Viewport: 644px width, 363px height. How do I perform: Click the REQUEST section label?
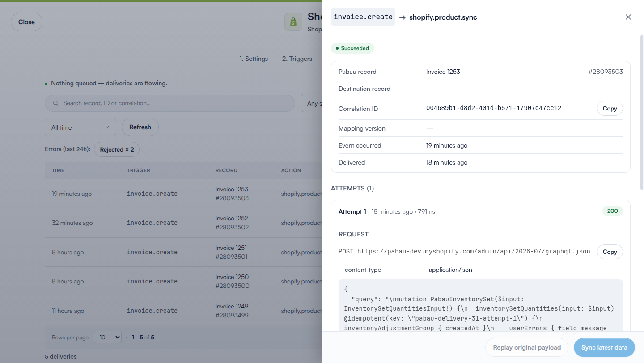[x=354, y=234]
